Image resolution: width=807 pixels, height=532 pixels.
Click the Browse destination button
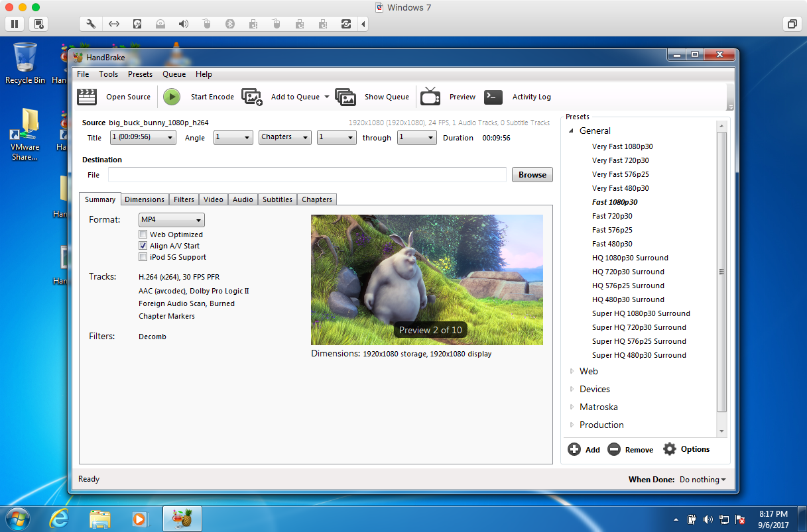point(532,175)
